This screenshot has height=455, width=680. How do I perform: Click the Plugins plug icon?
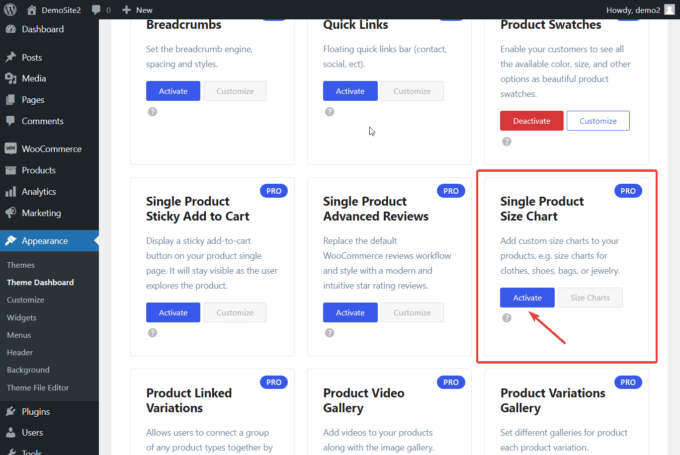click(11, 411)
